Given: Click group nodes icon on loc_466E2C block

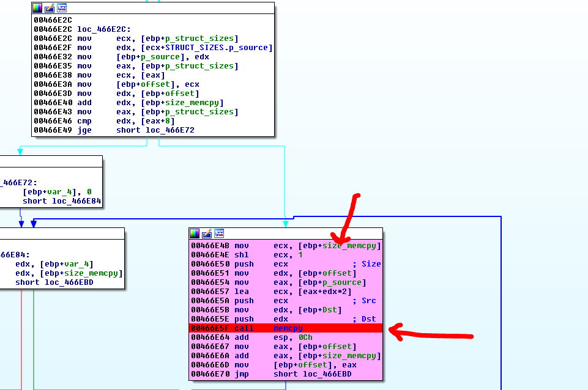Looking at the screenshot, I should (x=61, y=8).
